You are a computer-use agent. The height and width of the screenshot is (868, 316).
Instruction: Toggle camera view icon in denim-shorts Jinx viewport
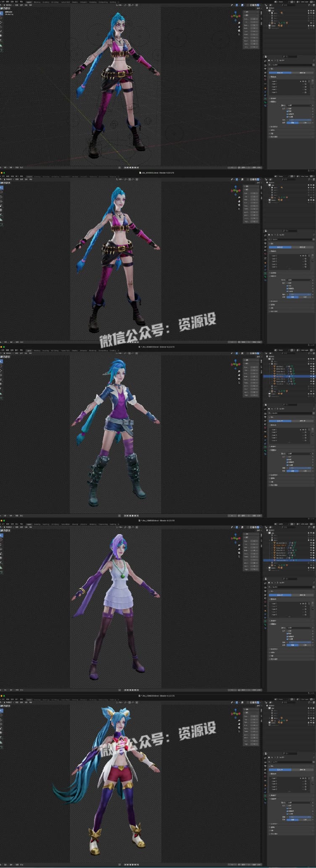(239, 379)
